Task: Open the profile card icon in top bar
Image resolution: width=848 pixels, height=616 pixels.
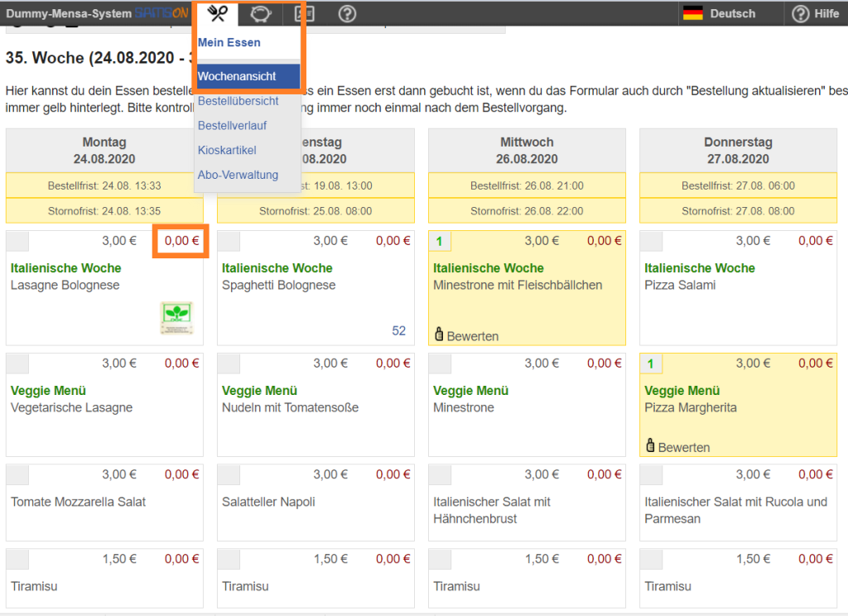Action: click(304, 13)
